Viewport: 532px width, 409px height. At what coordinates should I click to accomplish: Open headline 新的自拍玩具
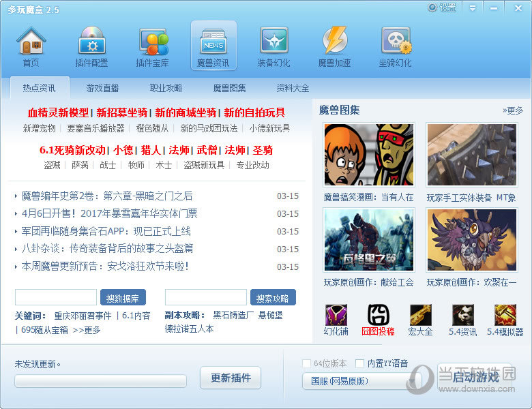click(254, 112)
